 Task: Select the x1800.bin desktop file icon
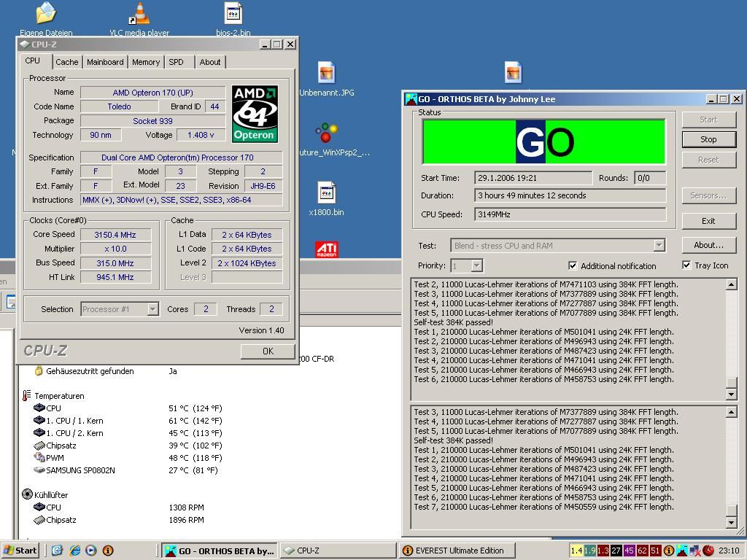(x=326, y=192)
